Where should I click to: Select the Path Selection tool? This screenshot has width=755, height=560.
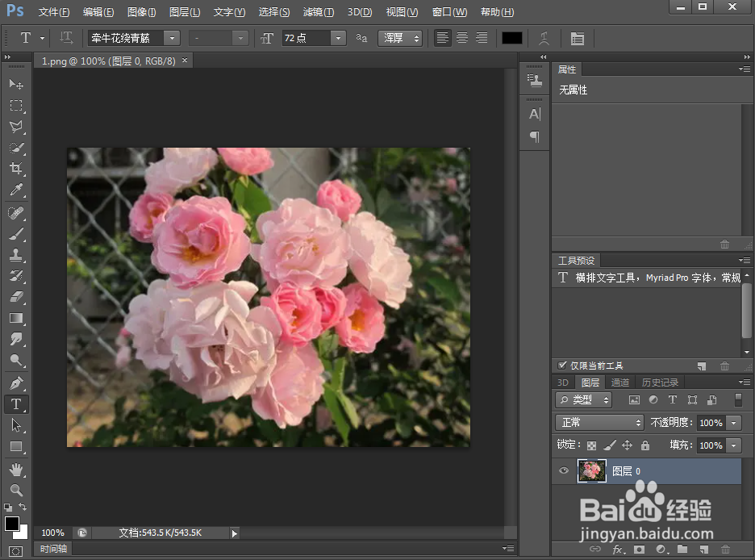point(16,425)
